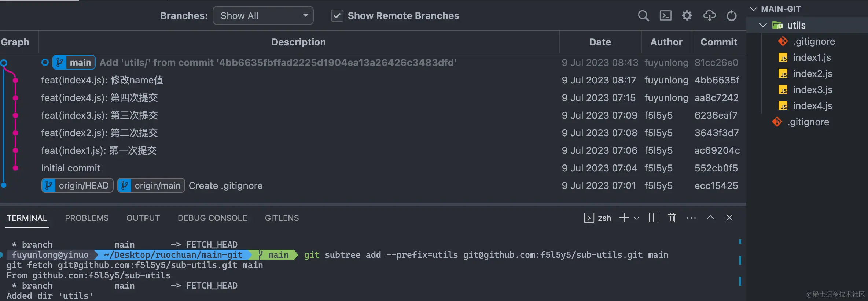Toggle Show Remote Branches checkbox
Screen dimensions: 868x301
(337, 16)
